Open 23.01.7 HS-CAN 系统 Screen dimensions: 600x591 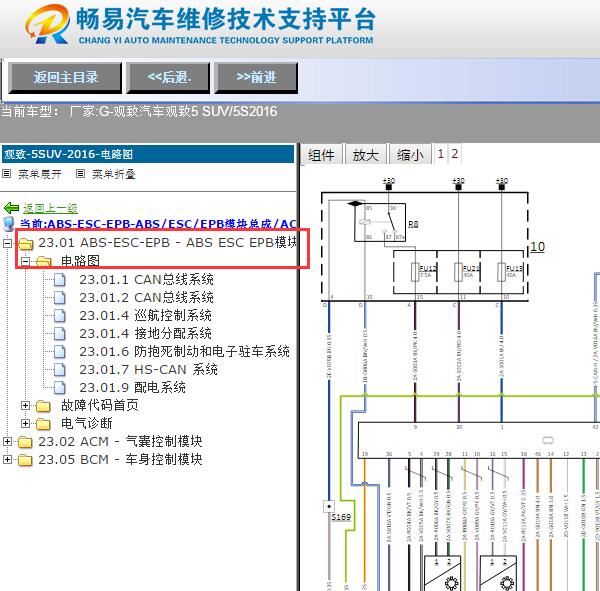pos(148,369)
